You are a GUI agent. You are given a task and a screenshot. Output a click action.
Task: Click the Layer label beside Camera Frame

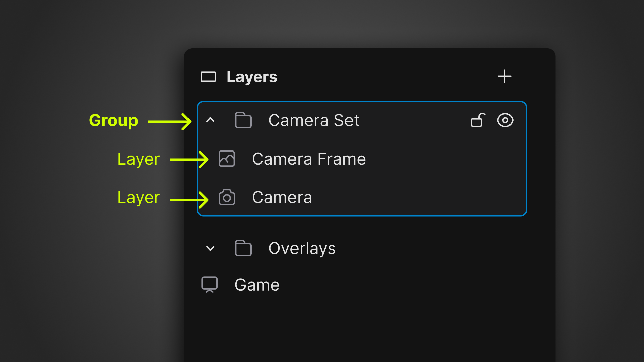(139, 159)
